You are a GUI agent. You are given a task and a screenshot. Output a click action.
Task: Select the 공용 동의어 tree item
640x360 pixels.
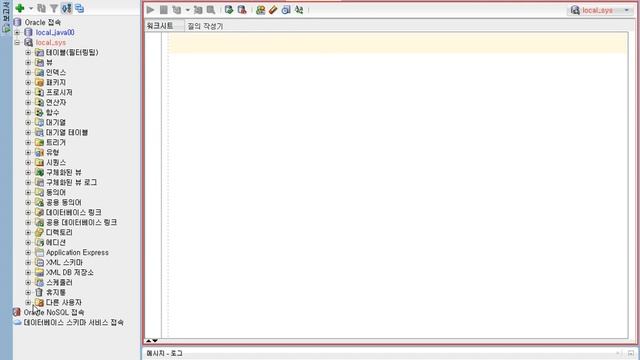click(x=64, y=202)
